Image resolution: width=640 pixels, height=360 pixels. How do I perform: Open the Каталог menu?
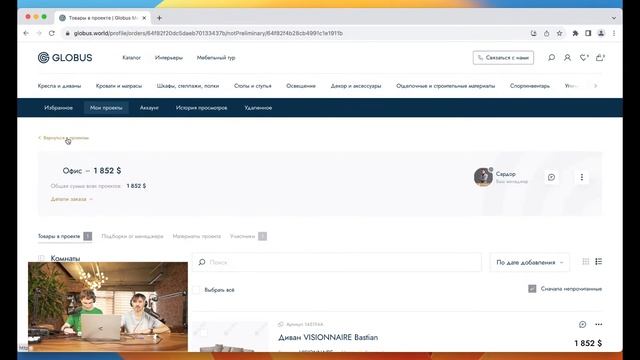pos(131,58)
